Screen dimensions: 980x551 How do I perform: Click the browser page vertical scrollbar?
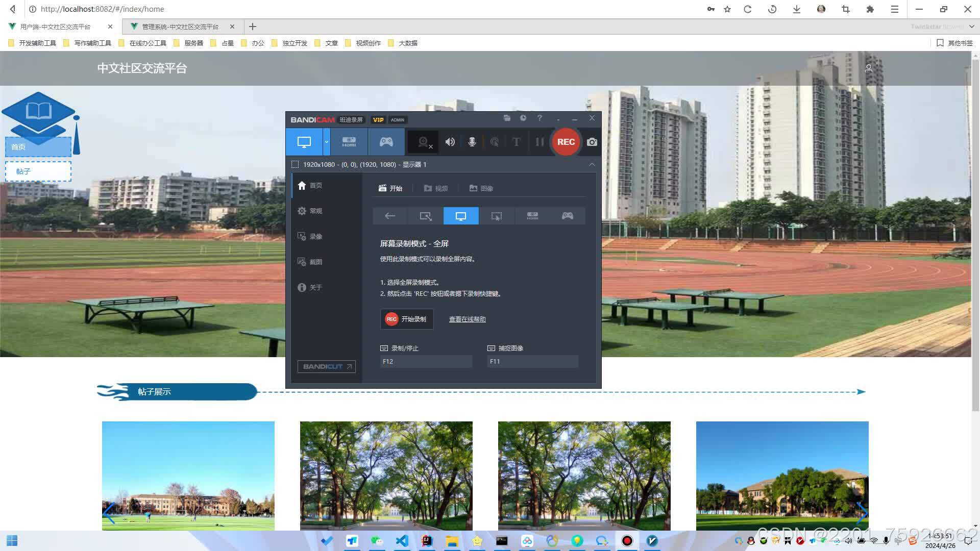pyautogui.click(x=975, y=235)
